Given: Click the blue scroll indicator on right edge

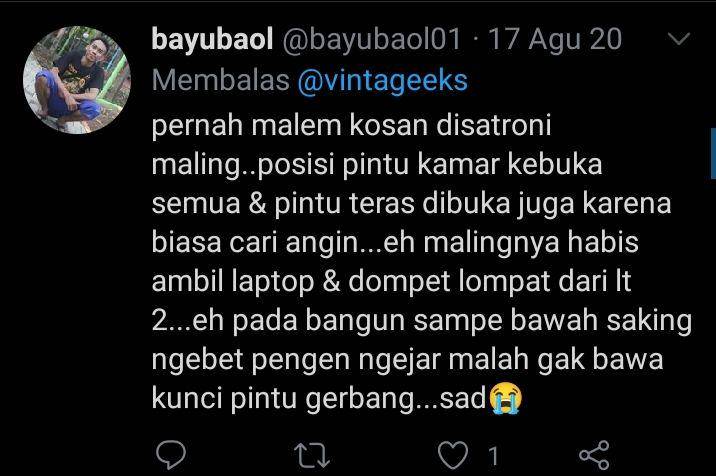Looking at the screenshot, I should point(713,153).
